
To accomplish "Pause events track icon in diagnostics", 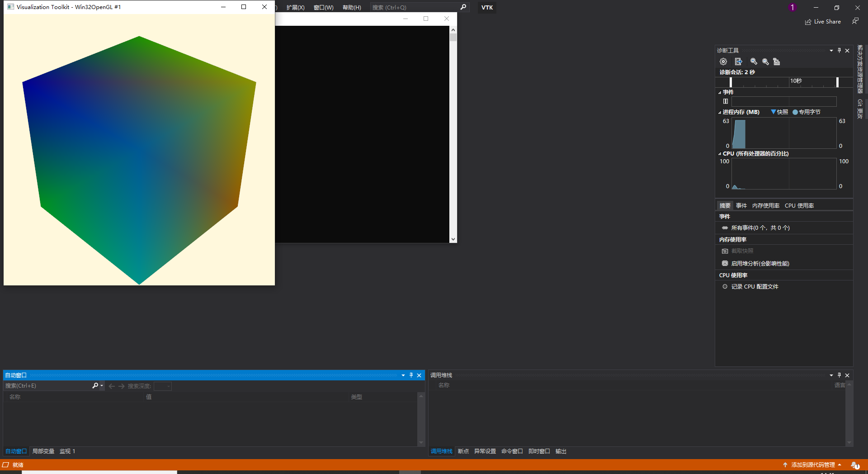I will coord(726,101).
